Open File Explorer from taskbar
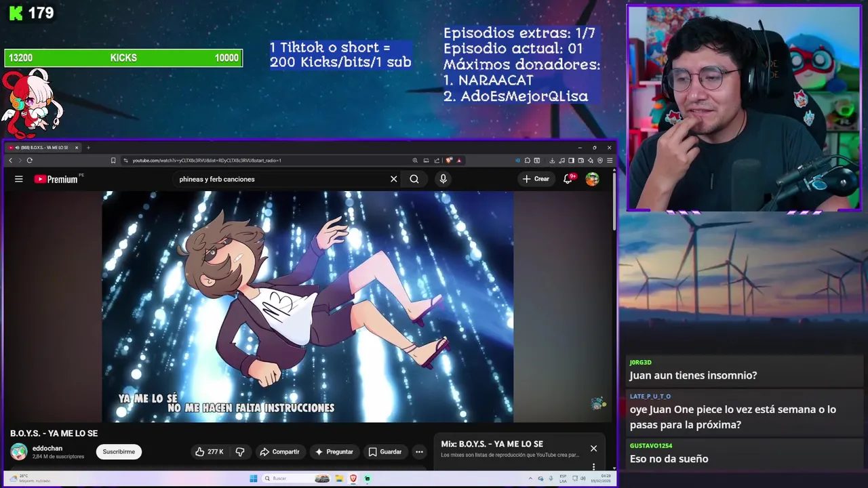This screenshot has height=488, width=868. point(339,479)
